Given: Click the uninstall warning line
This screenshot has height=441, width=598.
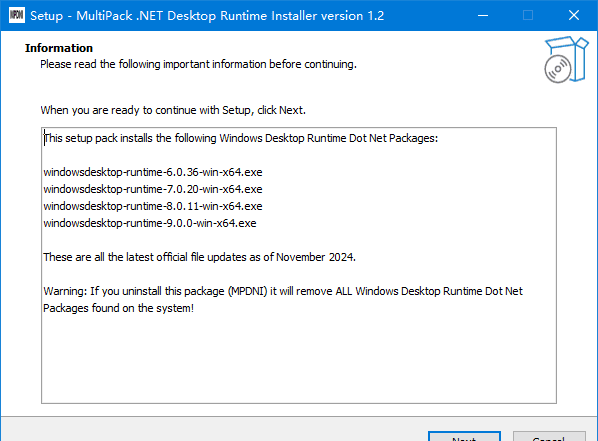Looking at the screenshot, I should pos(283,291).
